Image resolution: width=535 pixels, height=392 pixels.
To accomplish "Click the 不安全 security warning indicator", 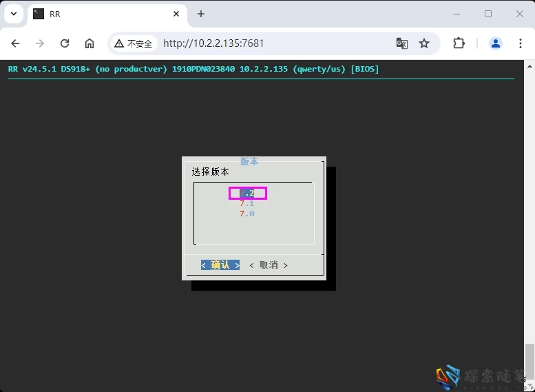I will [134, 43].
